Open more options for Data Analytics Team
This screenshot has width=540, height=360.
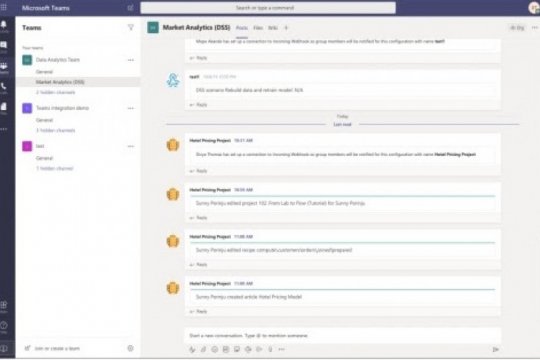pyautogui.click(x=131, y=60)
